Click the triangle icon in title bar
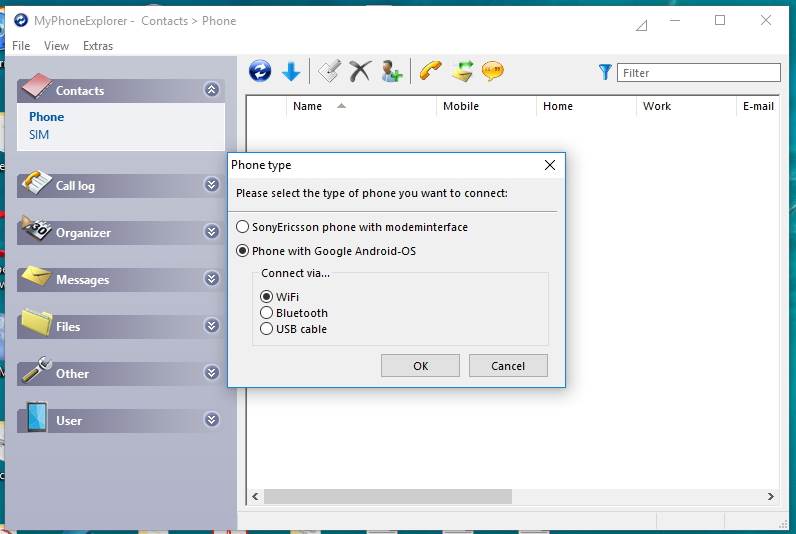The image size is (796, 534). (642, 25)
